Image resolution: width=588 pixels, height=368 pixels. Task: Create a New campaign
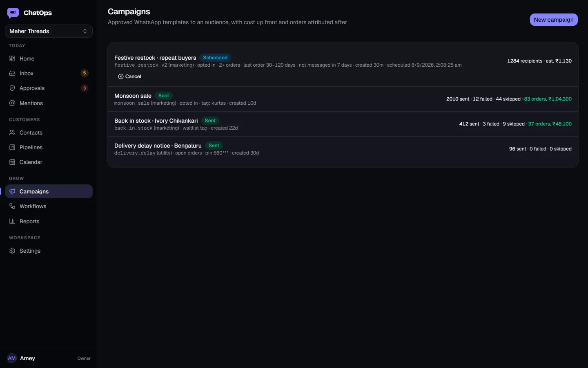tap(554, 20)
